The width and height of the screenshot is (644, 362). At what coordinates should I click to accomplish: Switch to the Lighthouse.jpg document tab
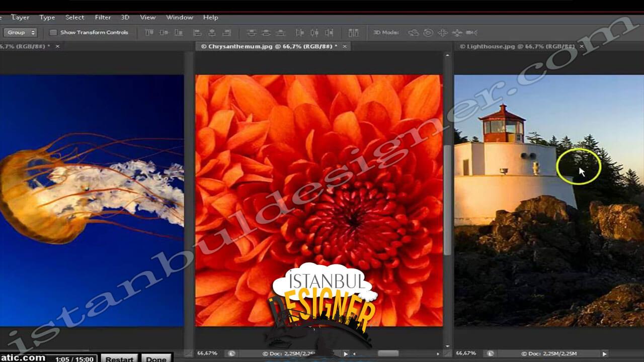[520, 46]
